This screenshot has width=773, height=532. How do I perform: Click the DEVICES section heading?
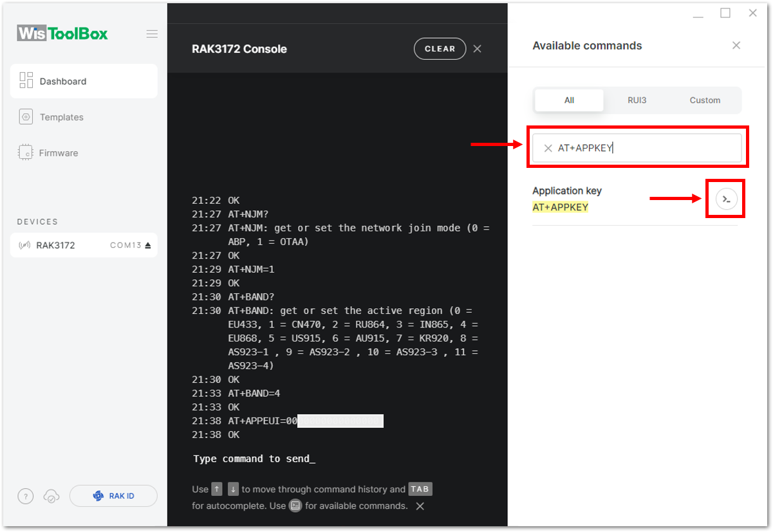[37, 222]
